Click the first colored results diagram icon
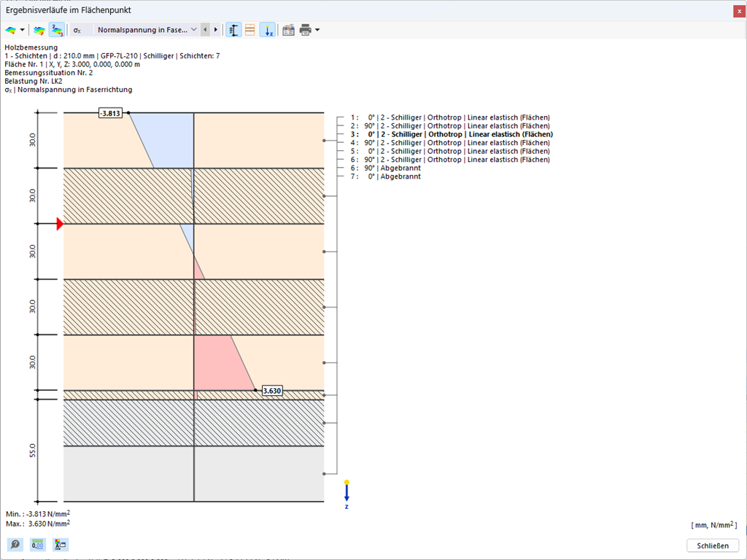Image resolution: width=747 pixels, height=560 pixels. pos(11,29)
